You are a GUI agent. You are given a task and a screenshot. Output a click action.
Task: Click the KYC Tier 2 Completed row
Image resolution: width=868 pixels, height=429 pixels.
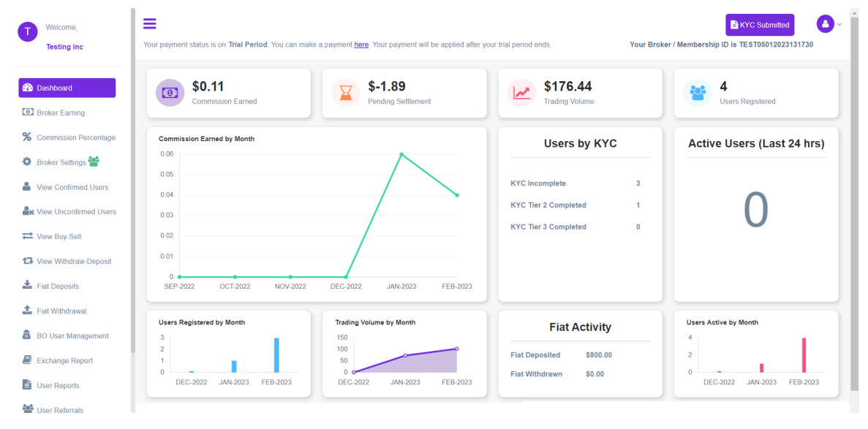tap(575, 205)
